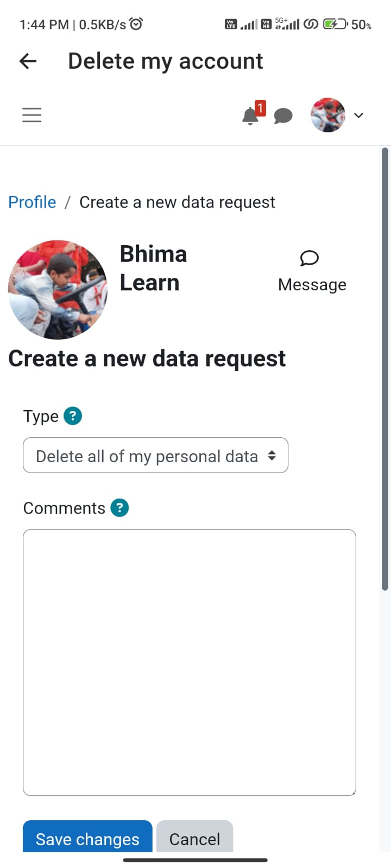
Task: Tap the large Bhima Learn profile picture
Action: tap(58, 290)
